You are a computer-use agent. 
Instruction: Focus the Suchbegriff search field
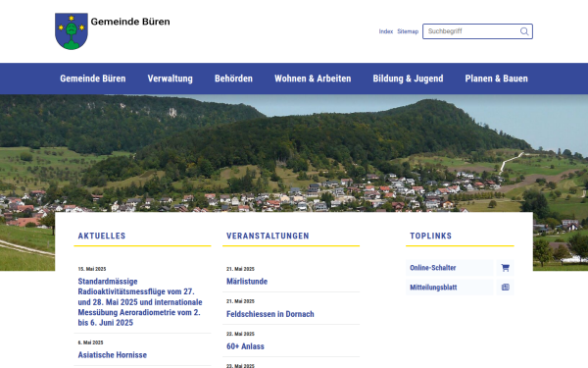(477, 31)
